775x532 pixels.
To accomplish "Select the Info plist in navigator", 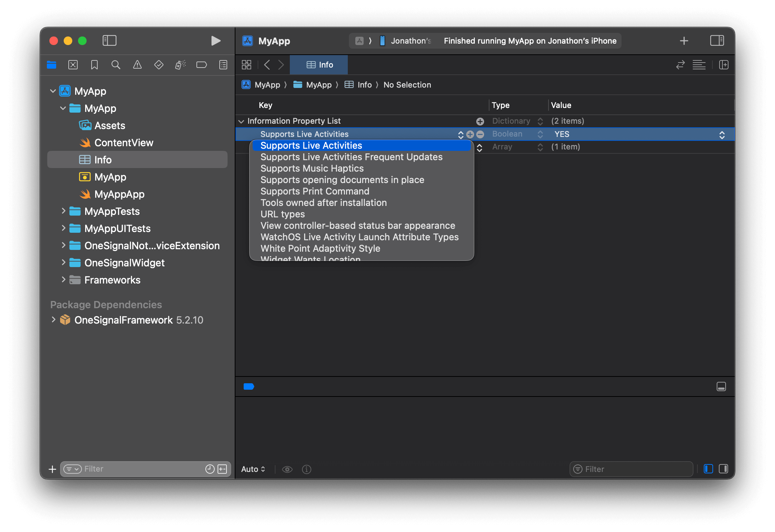I will click(137, 159).
